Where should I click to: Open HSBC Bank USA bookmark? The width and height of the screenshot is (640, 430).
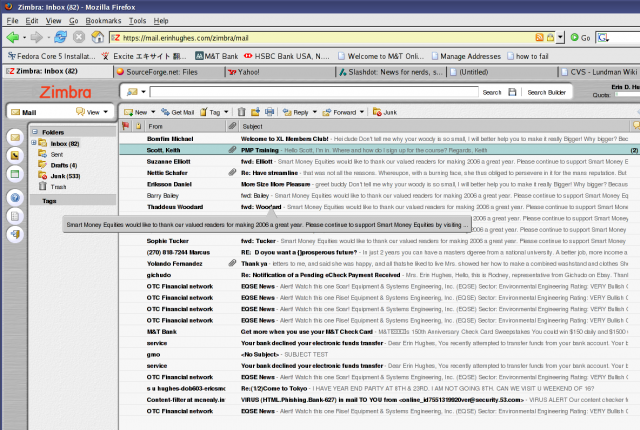click(x=287, y=56)
